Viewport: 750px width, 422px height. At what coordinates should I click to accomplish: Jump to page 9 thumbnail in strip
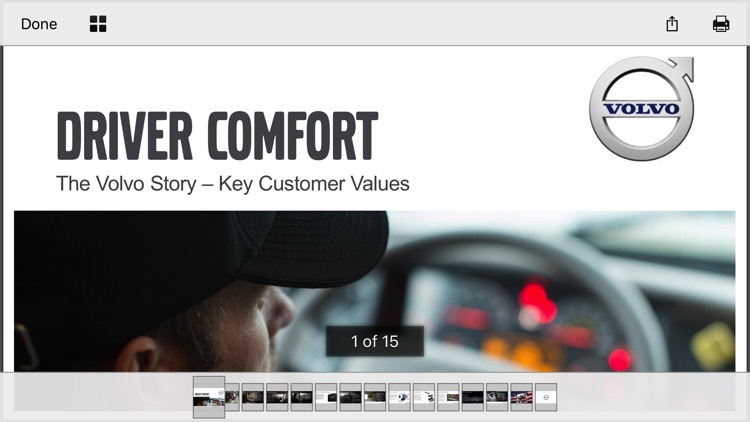(399, 397)
